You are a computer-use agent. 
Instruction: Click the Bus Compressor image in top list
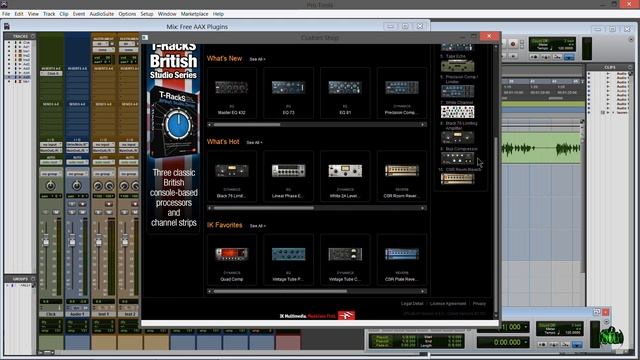pos(457,158)
